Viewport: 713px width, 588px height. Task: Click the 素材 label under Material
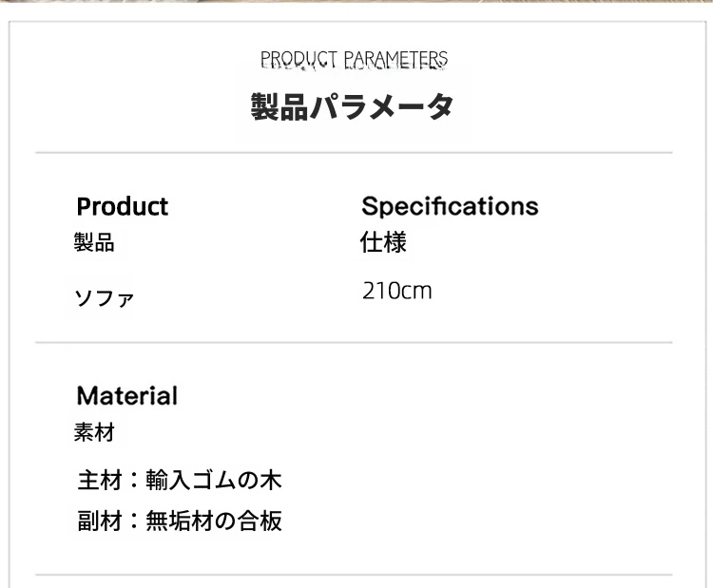pyautogui.click(x=94, y=433)
